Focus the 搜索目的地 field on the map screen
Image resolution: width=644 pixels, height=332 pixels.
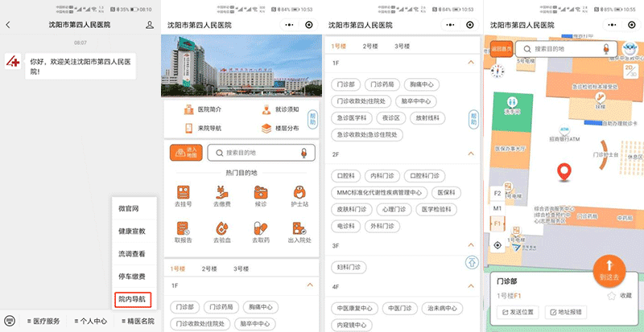coord(567,49)
